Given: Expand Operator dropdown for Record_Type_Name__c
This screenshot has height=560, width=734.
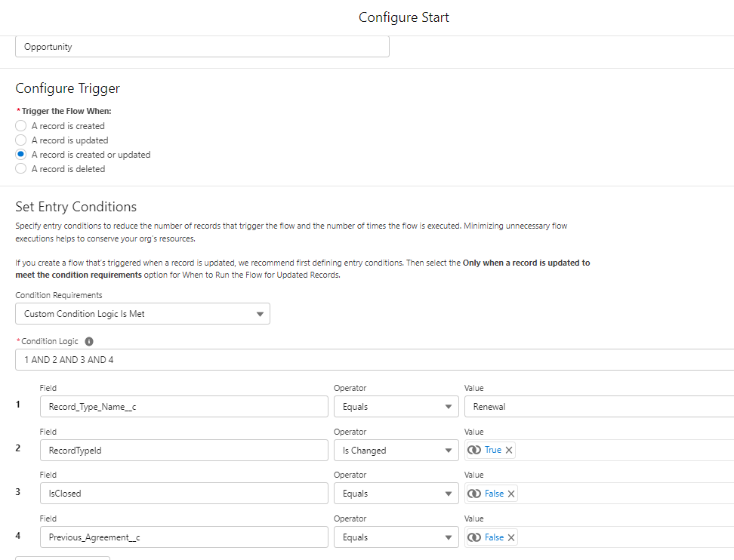Looking at the screenshot, I should [x=396, y=407].
